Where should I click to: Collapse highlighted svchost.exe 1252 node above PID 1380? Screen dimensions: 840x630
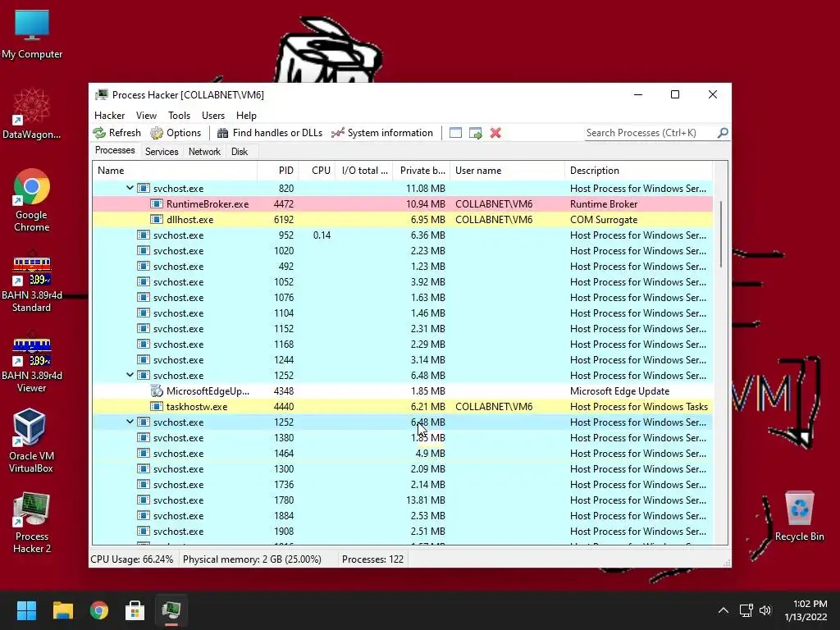(130, 422)
